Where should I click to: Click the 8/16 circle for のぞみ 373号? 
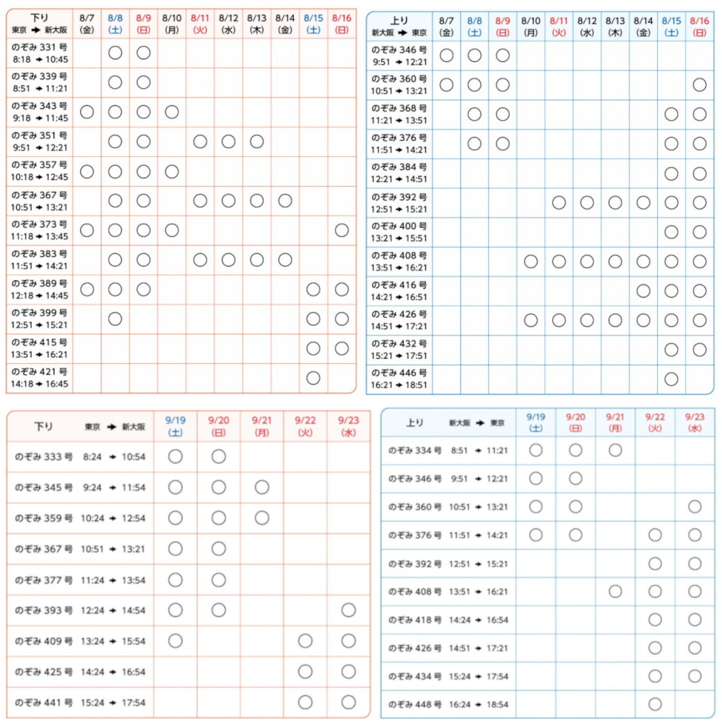pos(342,230)
